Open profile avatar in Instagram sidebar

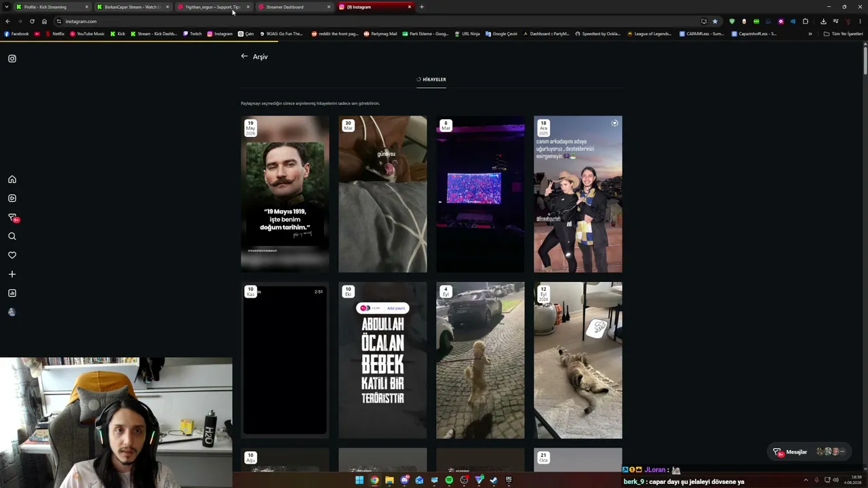pos(12,312)
